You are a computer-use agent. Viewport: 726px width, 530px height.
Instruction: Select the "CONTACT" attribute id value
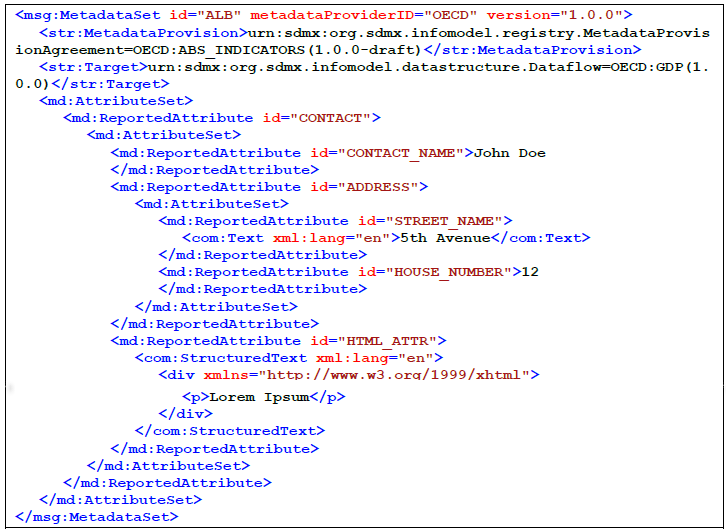(329, 118)
